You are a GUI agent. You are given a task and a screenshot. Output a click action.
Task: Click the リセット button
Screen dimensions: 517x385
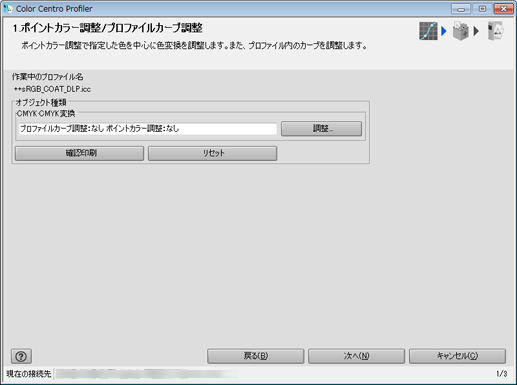(212, 153)
